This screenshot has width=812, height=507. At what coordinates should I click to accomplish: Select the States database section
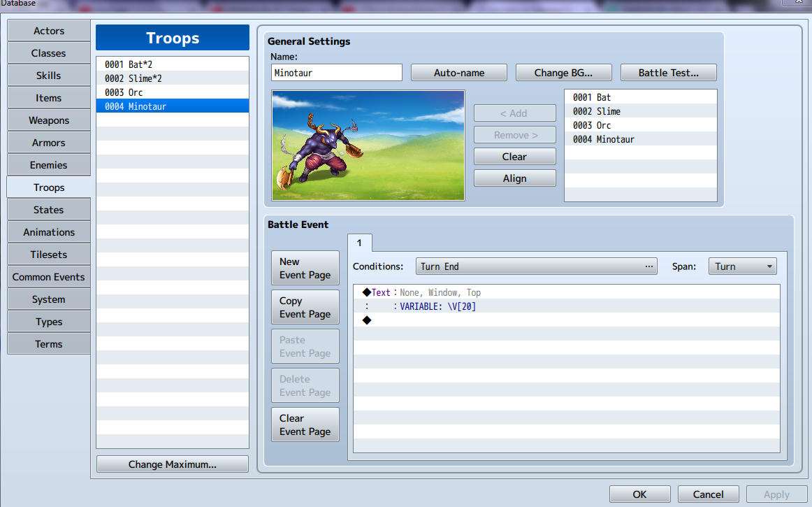coord(48,209)
